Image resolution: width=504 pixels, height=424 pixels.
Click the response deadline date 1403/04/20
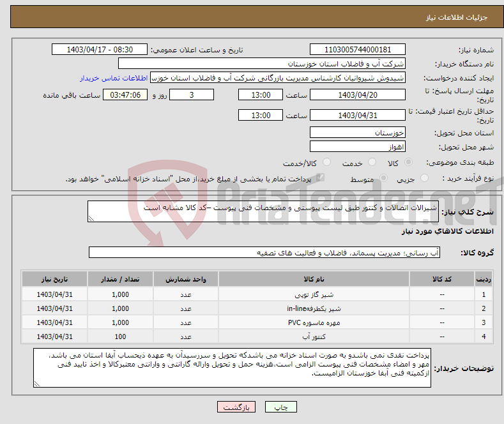coord(358,95)
